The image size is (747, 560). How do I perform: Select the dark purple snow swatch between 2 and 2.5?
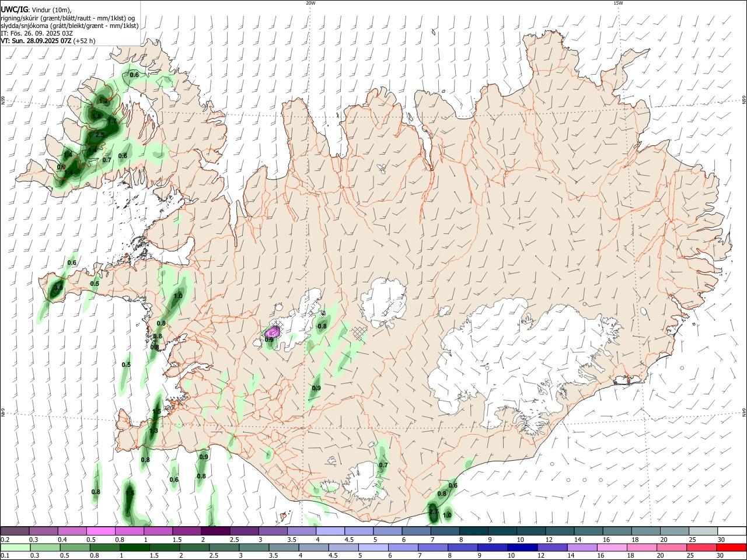click(x=215, y=531)
